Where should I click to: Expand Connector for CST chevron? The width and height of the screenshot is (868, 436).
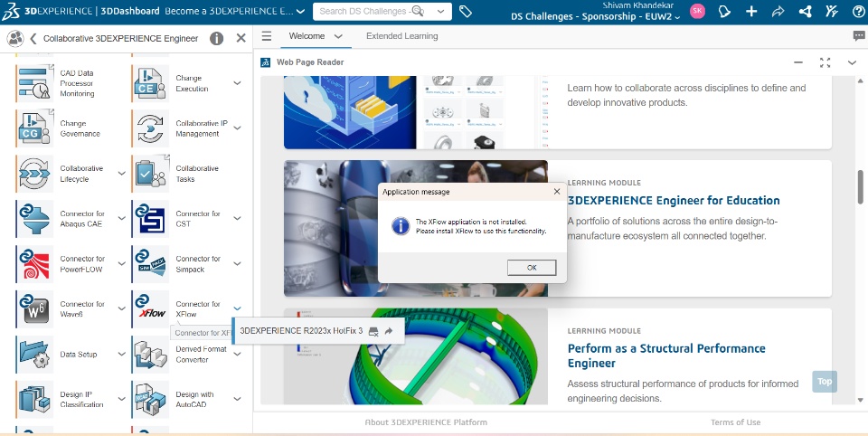[x=237, y=218]
